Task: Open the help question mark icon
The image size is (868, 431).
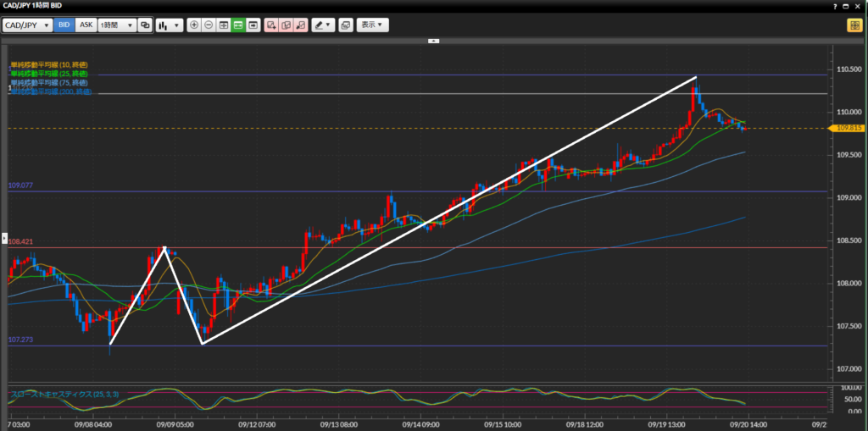Action: pos(849,7)
